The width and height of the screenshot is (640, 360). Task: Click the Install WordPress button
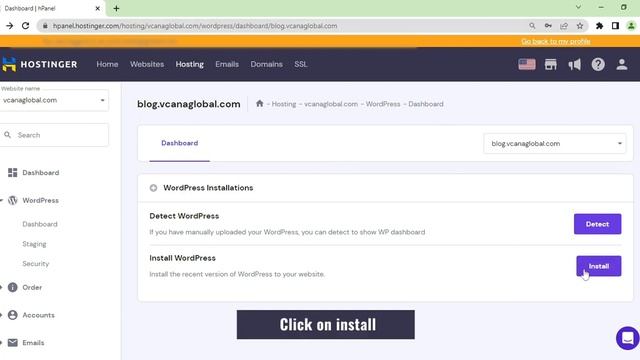click(x=599, y=266)
